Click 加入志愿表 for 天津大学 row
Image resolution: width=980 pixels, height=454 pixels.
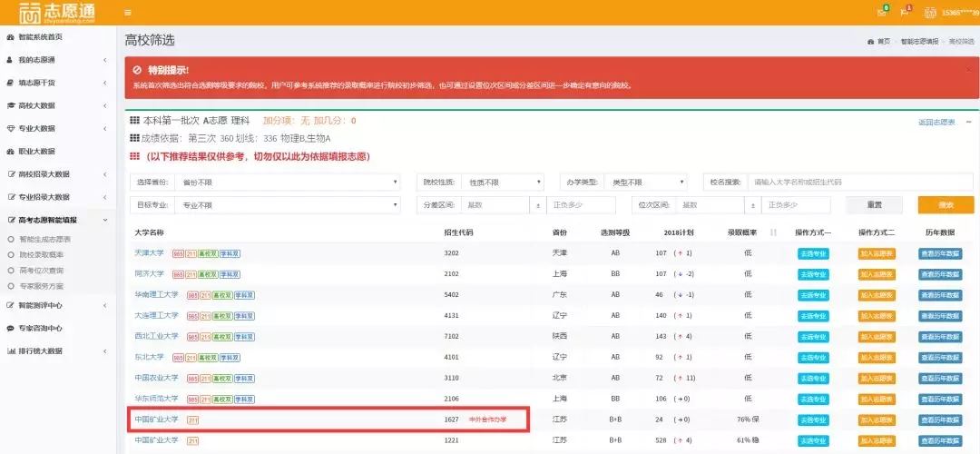(x=877, y=253)
